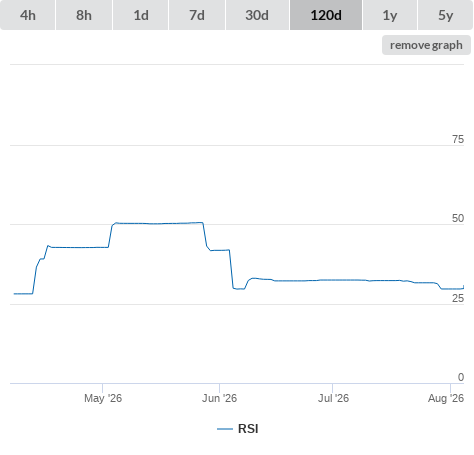The width and height of the screenshot is (474, 455).
Task: Select the 4h time range tab
Action: (x=28, y=15)
